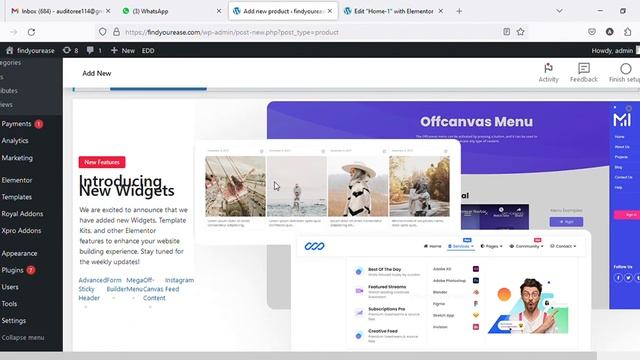This screenshot has height=360, width=640.
Task: Expand the Contact dropdown in preview menu
Action: coord(563,246)
